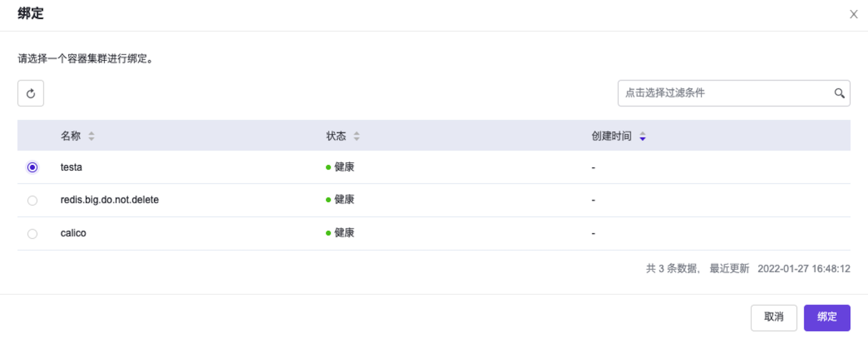The width and height of the screenshot is (868, 338).
Task: Click the testa cluster name
Action: (x=72, y=167)
